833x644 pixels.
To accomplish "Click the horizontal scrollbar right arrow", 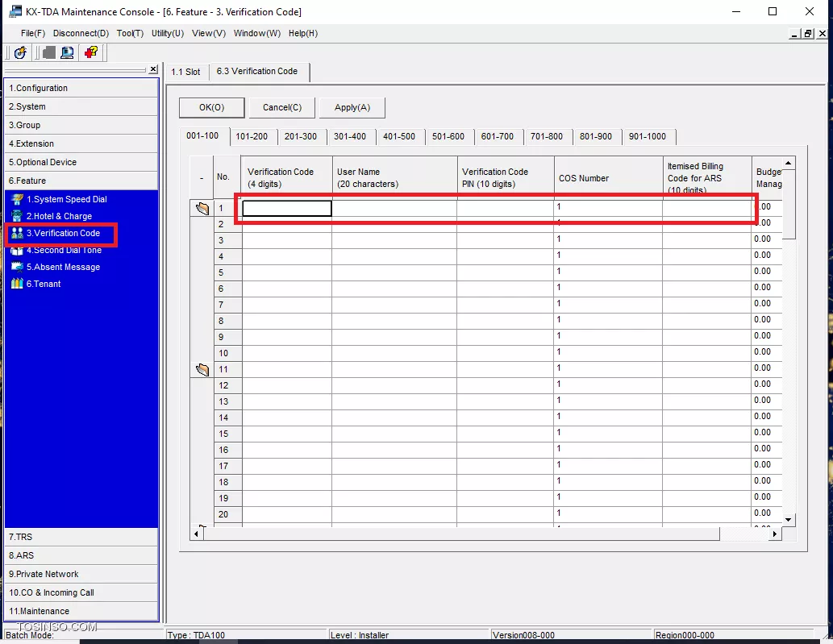I will coord(775,534).
